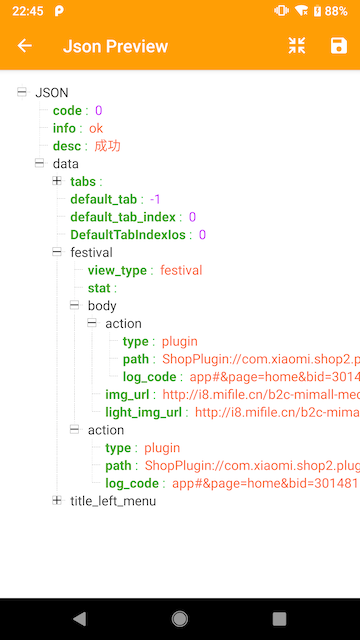
Task: Collapse the action node inside body
Action: [92, 323]
